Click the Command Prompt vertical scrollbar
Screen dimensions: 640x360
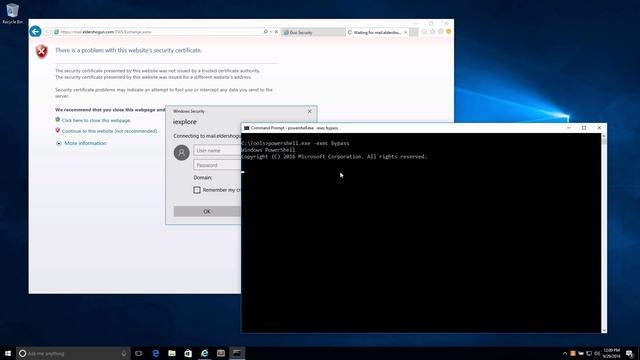[604, 233]
